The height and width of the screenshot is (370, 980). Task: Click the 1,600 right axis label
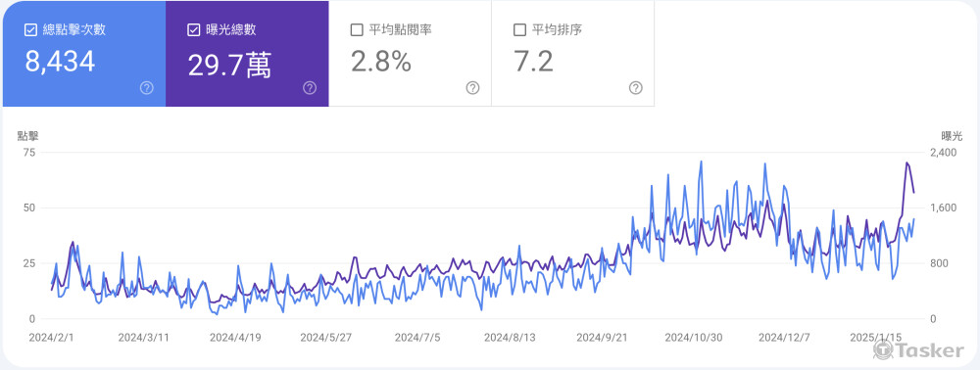point(945,208)
